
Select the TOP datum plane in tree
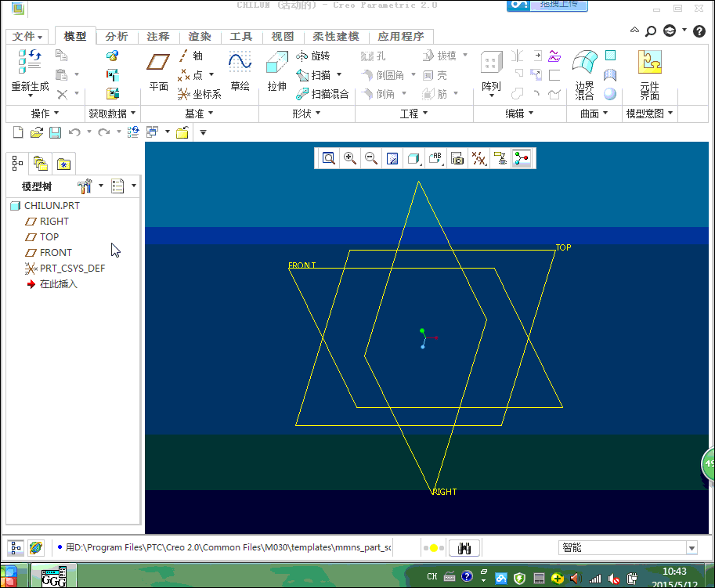(x=42, y=236)
